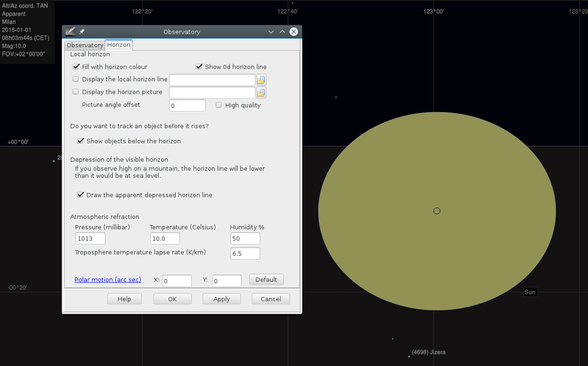Select the (4698) Jizera asteroid label

coord(428,352)
